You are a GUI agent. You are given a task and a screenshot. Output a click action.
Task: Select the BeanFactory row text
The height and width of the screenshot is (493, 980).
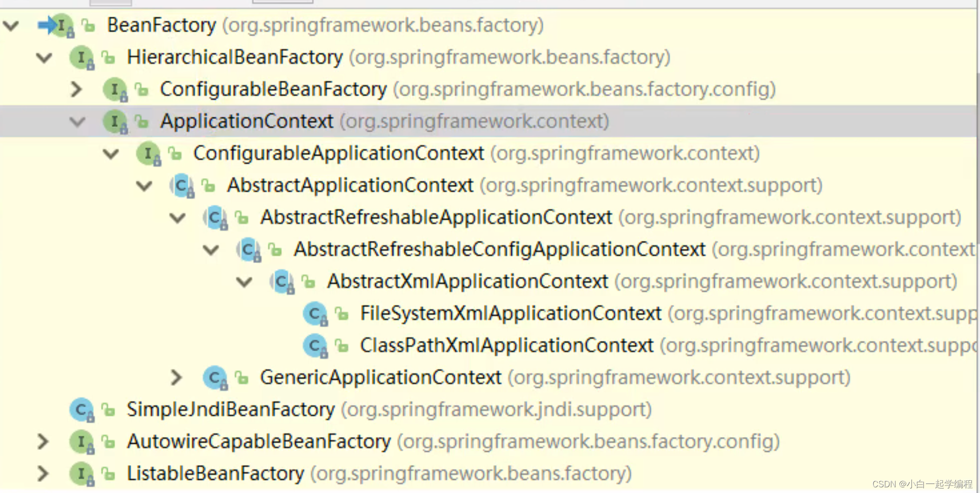pos(325,25)
